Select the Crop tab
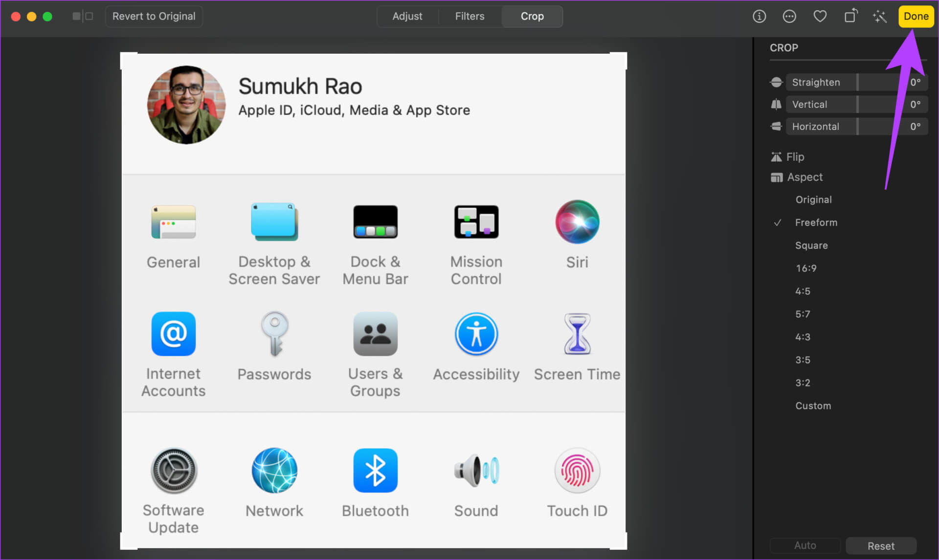The image size is (939, 560). tap(532, 16)
